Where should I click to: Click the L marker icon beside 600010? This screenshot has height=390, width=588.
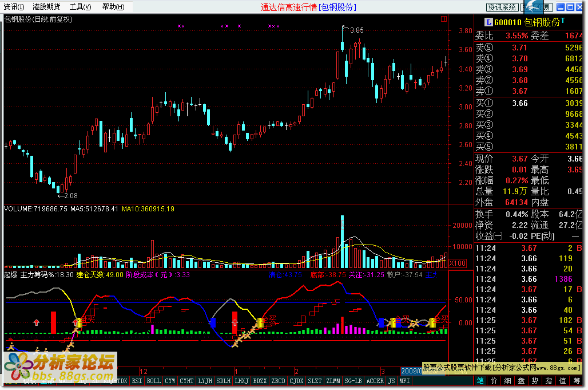tap(488, 22)
